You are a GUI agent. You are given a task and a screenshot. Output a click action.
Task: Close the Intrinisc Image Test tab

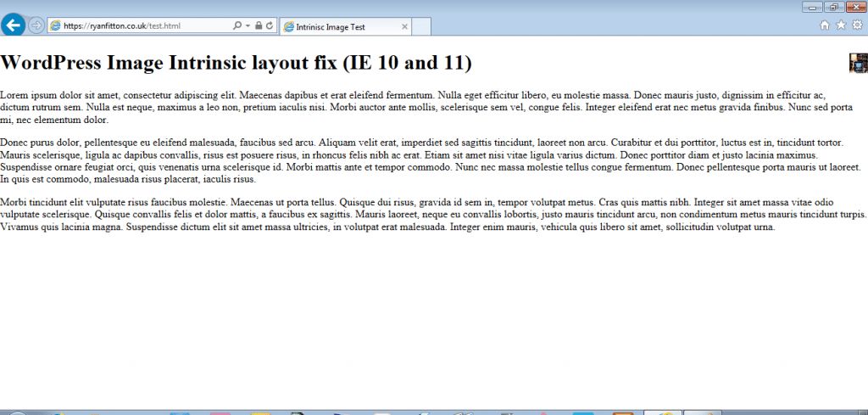404,27
